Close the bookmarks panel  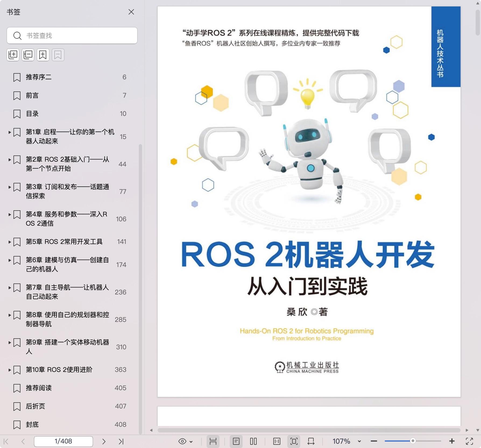click(131, 12)
